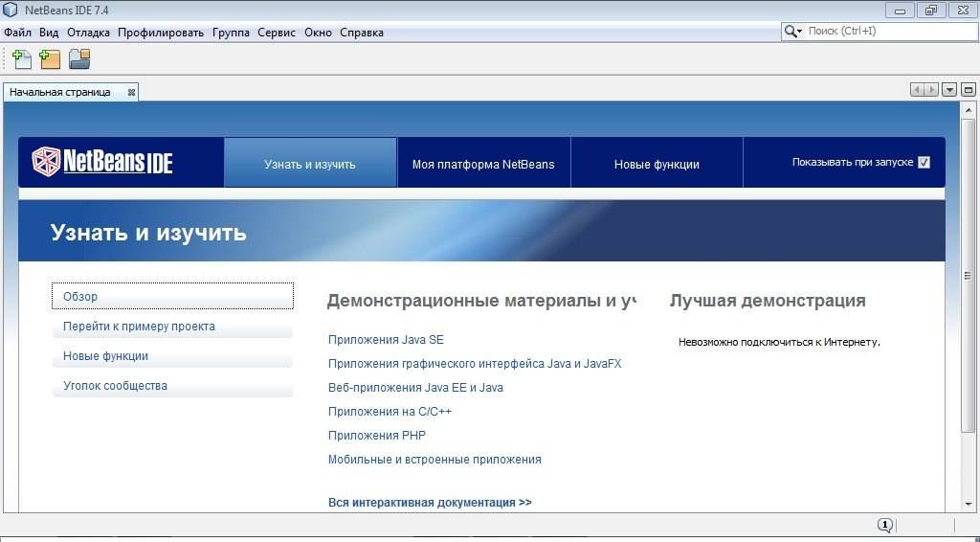This screenshot has width=980, height=542.
Task: Open the document list dropdown arrow
Action: tap(949, 89)
